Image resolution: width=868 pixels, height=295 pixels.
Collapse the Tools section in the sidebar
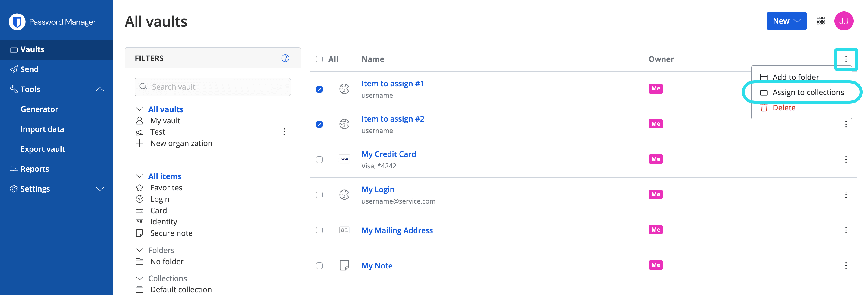point(100,89)
